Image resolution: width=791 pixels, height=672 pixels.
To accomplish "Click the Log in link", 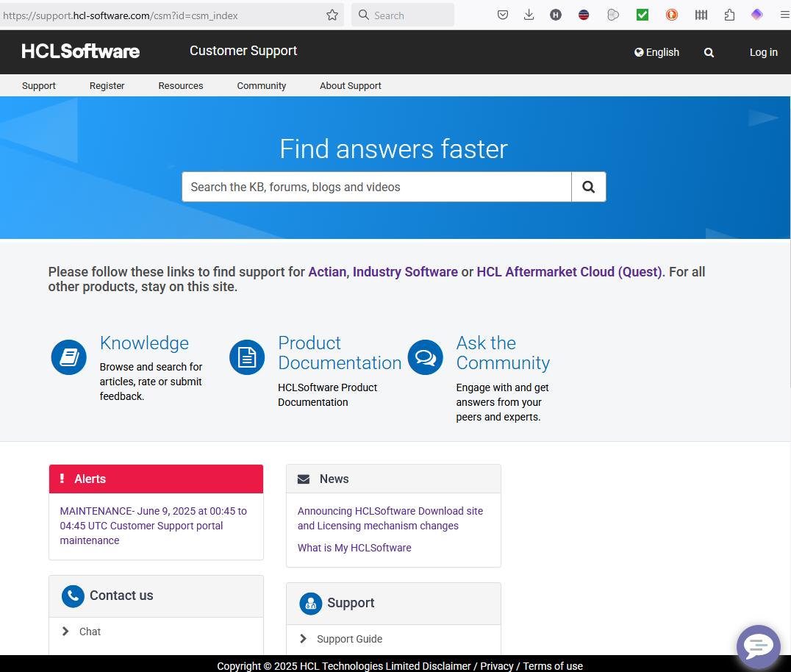I will [763, 52].
